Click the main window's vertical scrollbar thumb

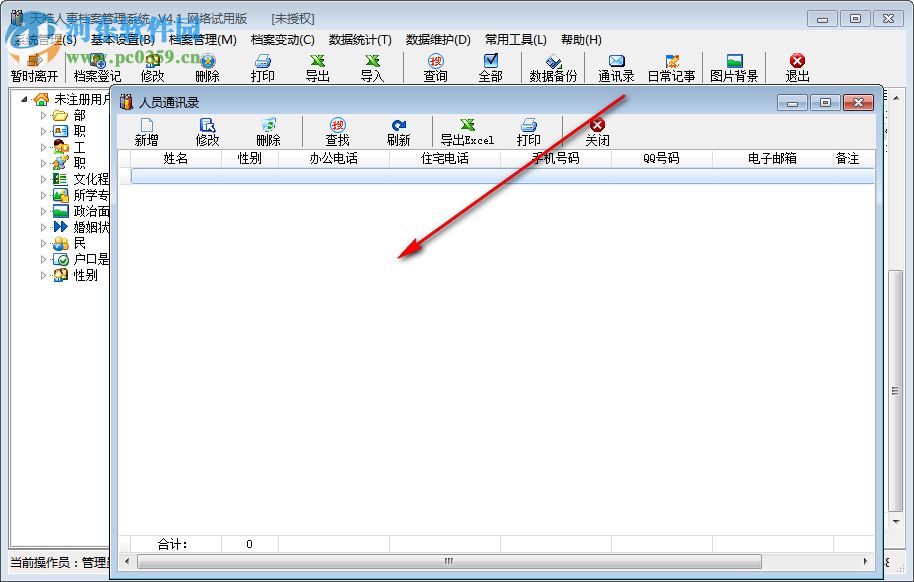click(x=895, y=391)
